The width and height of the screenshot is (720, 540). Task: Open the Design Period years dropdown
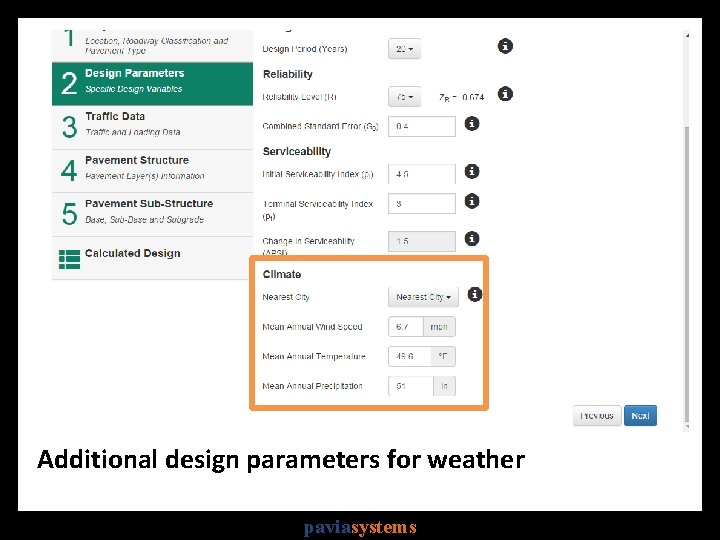tap(404, 49)
